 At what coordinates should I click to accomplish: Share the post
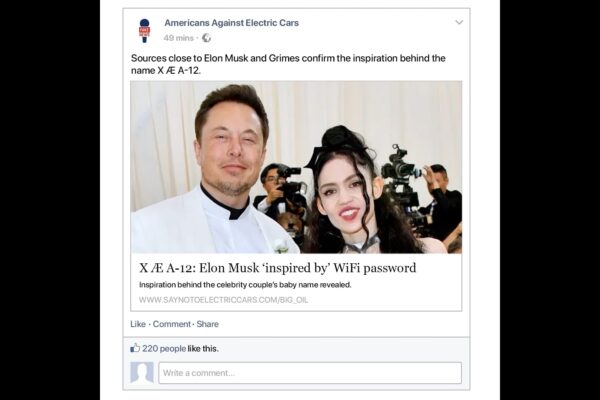207,324
